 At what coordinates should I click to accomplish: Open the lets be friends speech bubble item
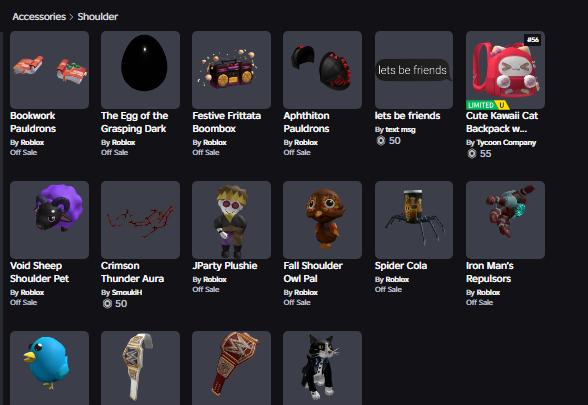coord(414,70)
